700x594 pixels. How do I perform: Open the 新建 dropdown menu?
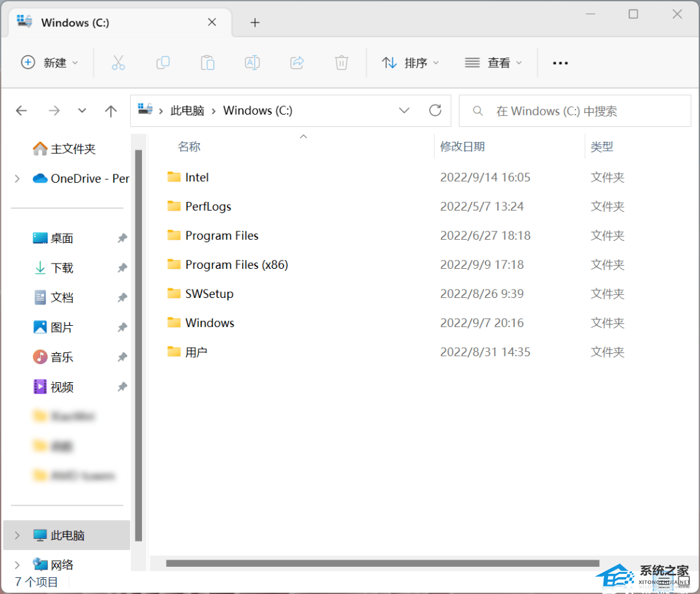click(x=49, y=62)
